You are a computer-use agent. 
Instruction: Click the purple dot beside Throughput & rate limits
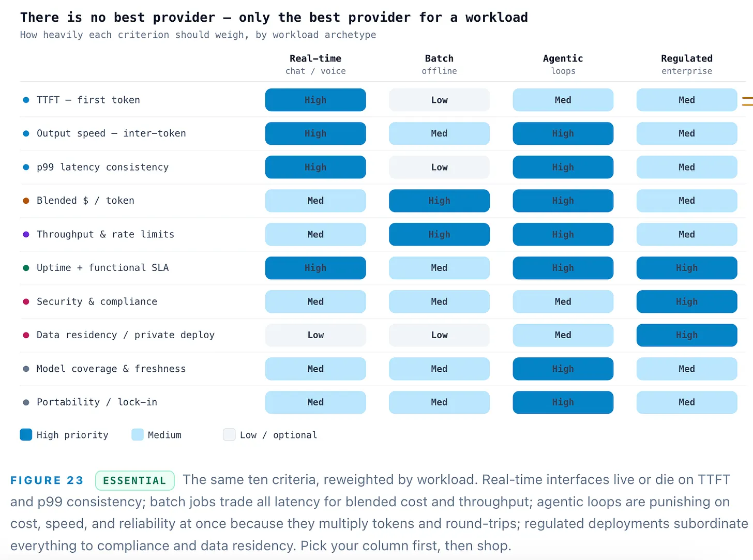pyautogui.click(x=26, y=234)
